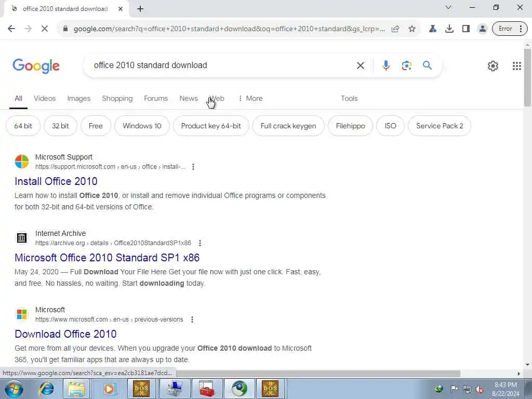Open options for microsoft.com previous-versions result

192,320
